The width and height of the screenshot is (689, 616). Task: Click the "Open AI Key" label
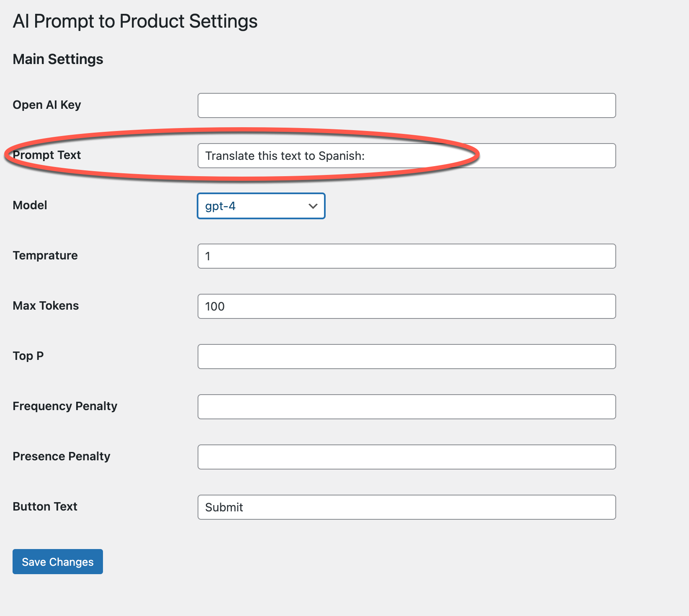47,105
